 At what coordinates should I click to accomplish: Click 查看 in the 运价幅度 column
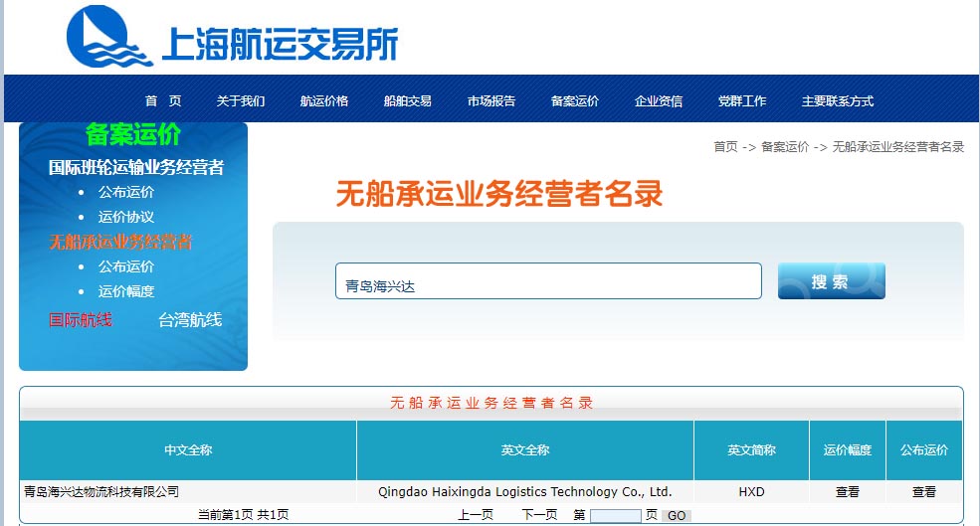point(848,492)
